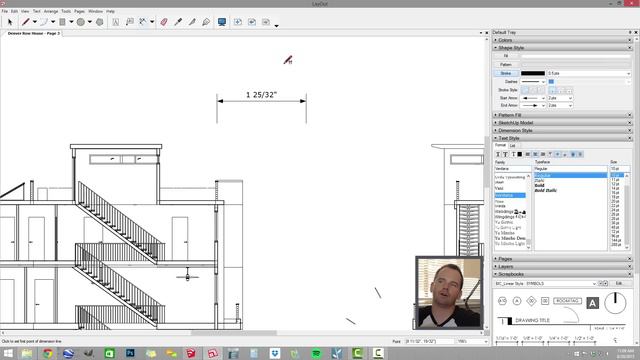The width and height of the screenshot is (640, 360).
Task: Click the black text color swatch
Action: click(x=520, y=154)
